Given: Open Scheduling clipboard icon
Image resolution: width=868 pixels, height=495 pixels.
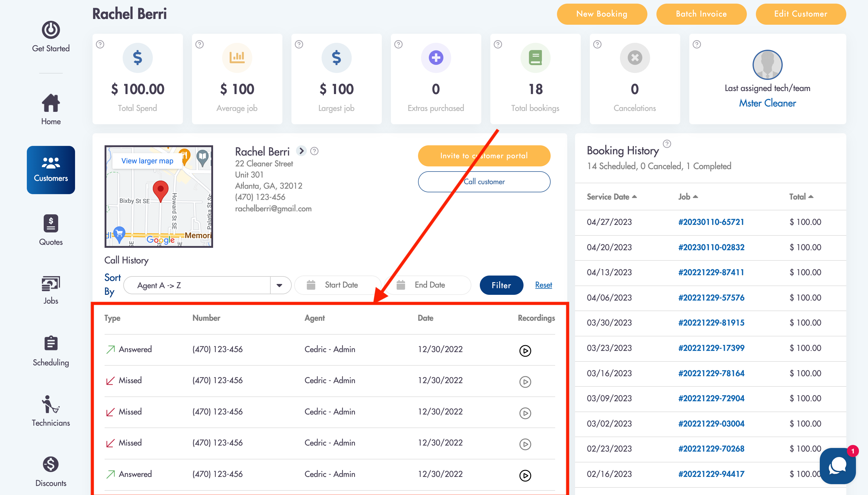Looking at the screenshot, I should (x=51, y=343).
